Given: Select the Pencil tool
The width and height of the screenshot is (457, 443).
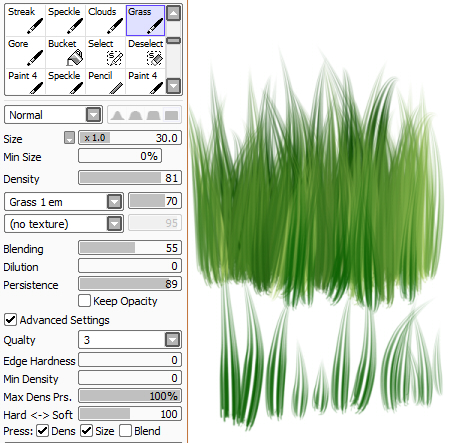Looking at the screenshot, I should tap(105, 82).
